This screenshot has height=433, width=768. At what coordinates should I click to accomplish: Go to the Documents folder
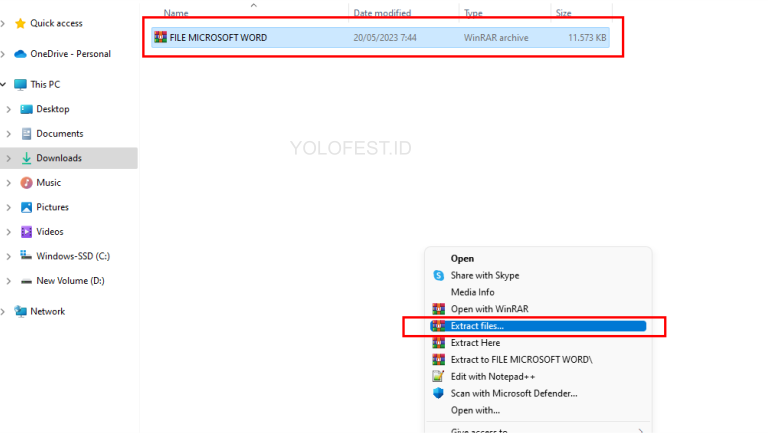pos(60,134)
